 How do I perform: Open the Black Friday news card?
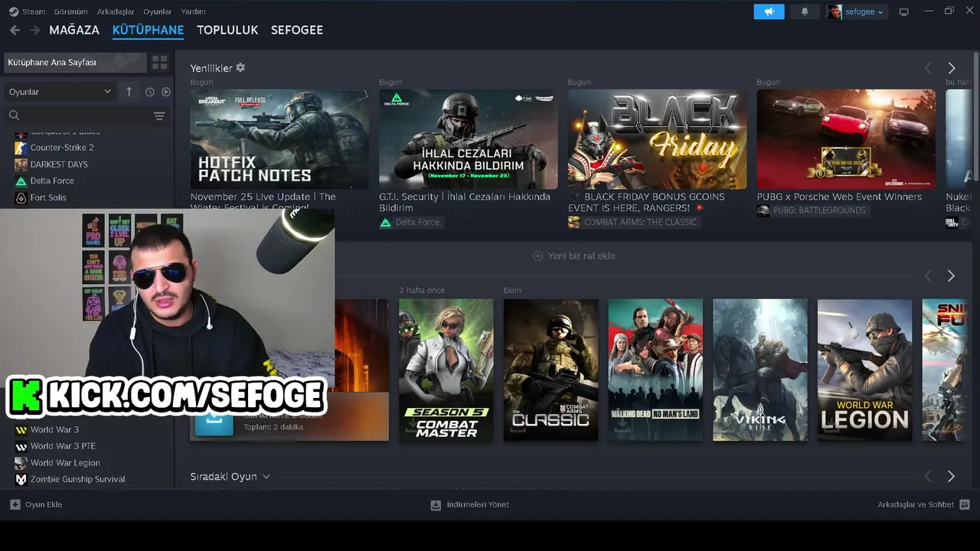[x=657, y=139]
